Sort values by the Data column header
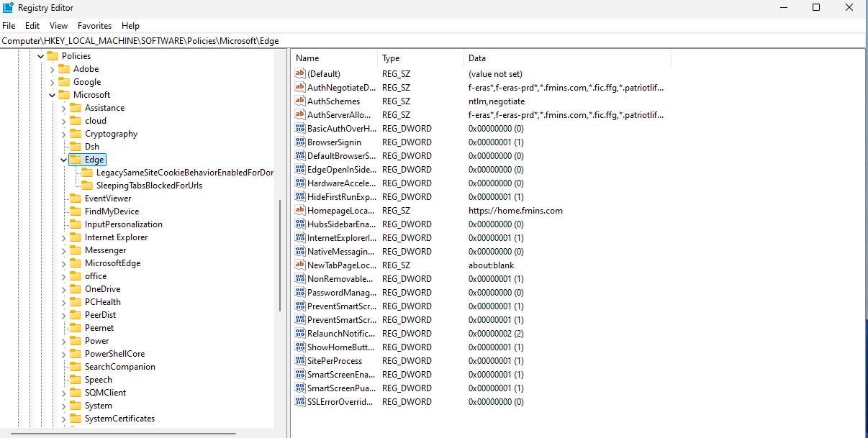 coord(567,58)
